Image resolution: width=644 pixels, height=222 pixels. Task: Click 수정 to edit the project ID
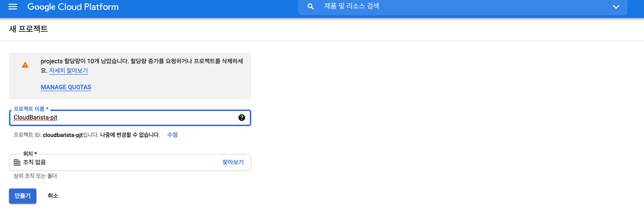[x=172, y=135]
